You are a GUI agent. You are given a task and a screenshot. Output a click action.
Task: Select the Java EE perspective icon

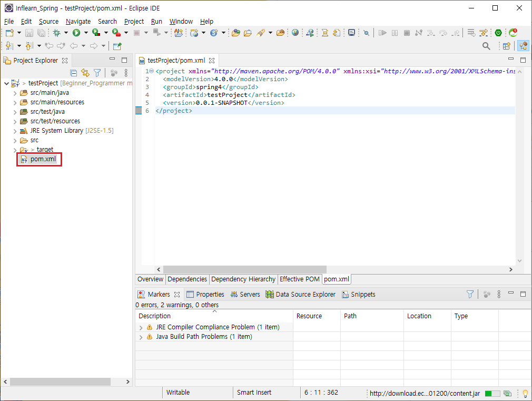524,46
